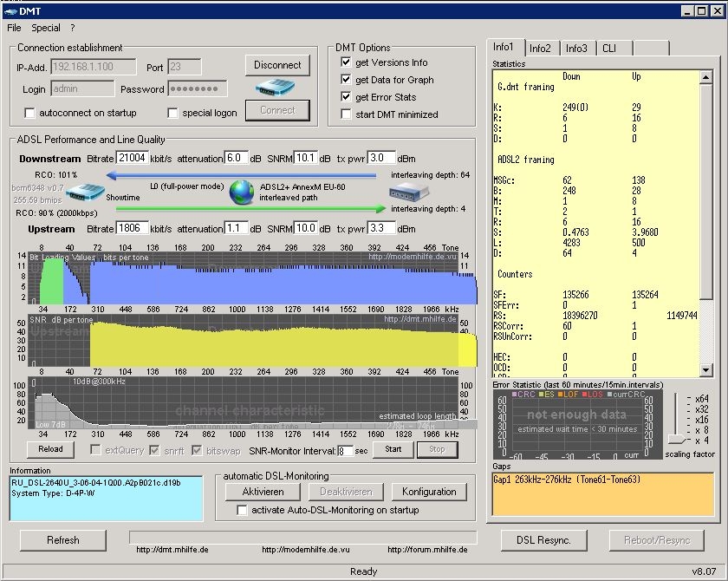Toggle get Data for Graph option

pos(346,80)
